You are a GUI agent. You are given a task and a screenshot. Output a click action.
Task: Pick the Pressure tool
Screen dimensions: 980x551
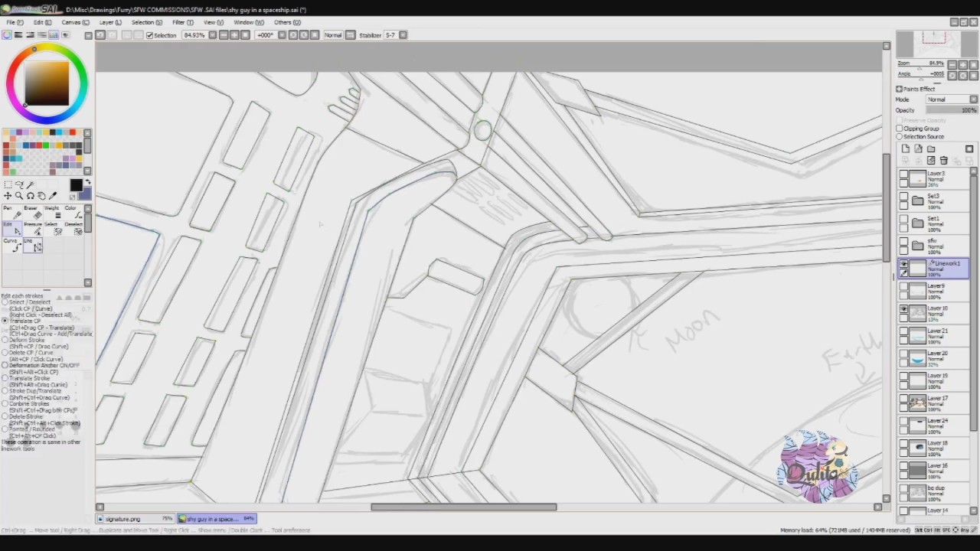[33, 228]
